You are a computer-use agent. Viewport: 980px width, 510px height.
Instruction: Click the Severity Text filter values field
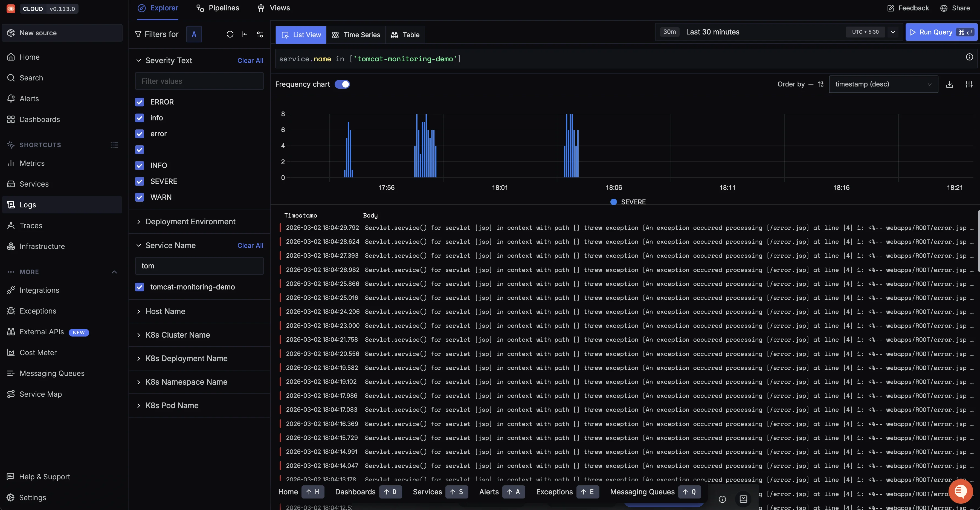tap(199, 82)
